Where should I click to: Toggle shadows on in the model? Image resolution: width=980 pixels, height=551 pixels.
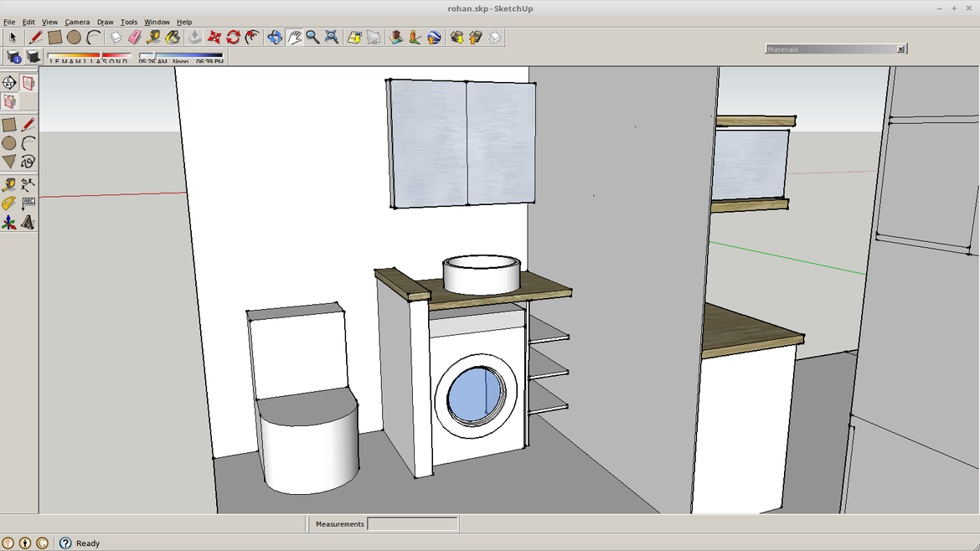31,56
